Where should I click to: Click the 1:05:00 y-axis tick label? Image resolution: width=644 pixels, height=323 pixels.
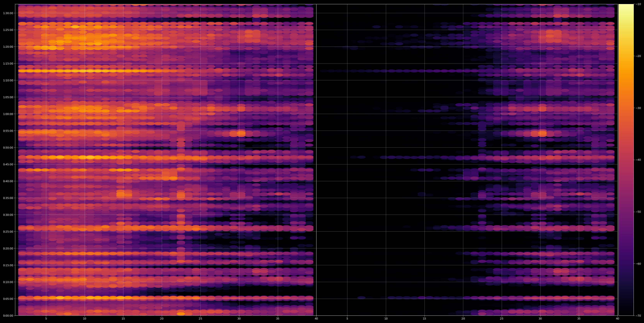pyautogui.click(x=8, y=97)
